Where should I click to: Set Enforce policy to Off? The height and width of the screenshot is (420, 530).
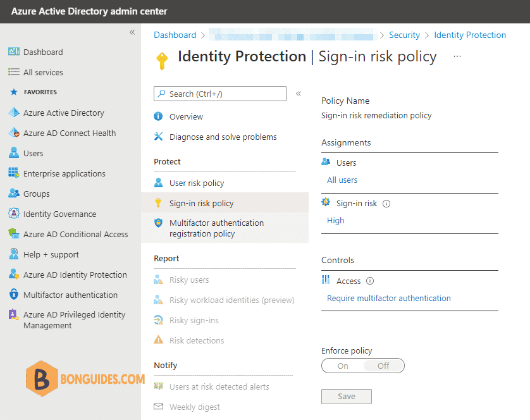tap(383, 366)
